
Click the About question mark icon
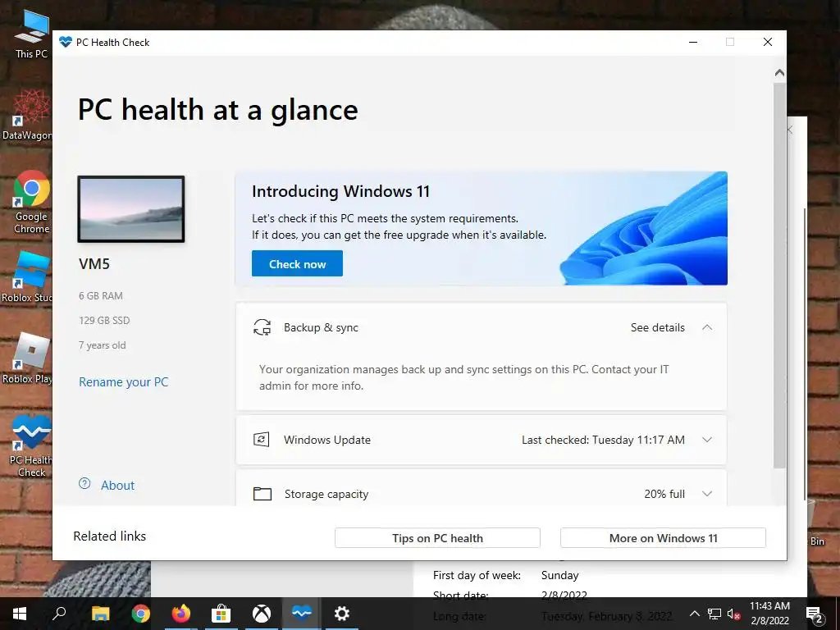pyautogui.click(x=84, y=484)
